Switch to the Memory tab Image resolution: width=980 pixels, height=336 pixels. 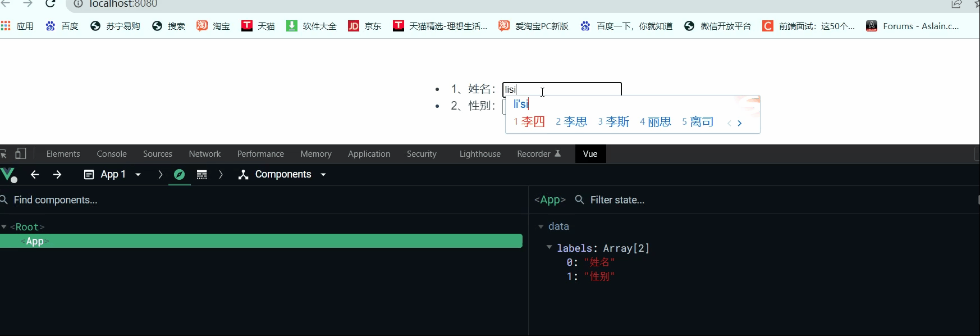pos(316,154)
